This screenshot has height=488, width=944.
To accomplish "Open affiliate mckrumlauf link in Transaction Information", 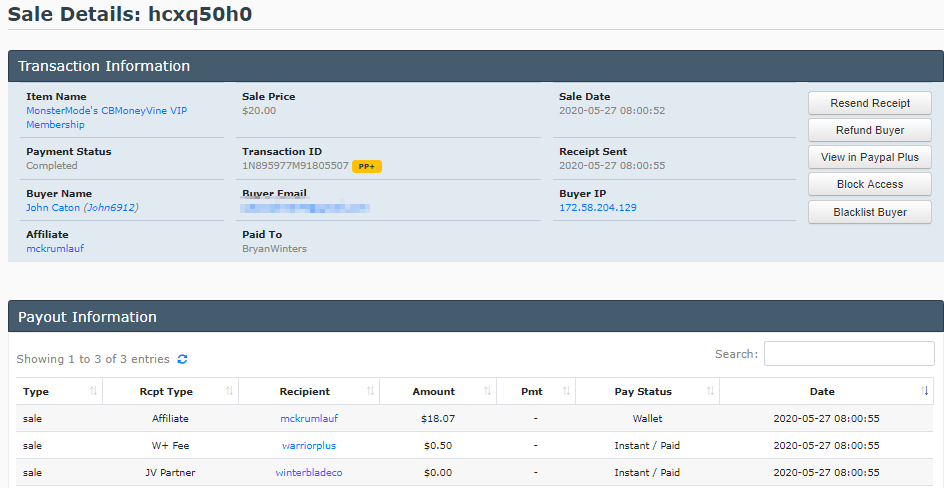I will [55, 249].
